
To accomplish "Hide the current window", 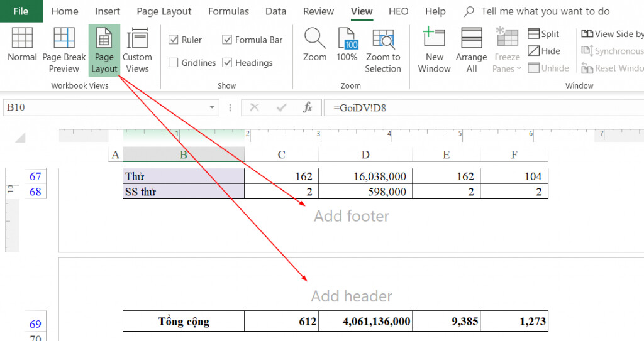I will tap(544, 51).
